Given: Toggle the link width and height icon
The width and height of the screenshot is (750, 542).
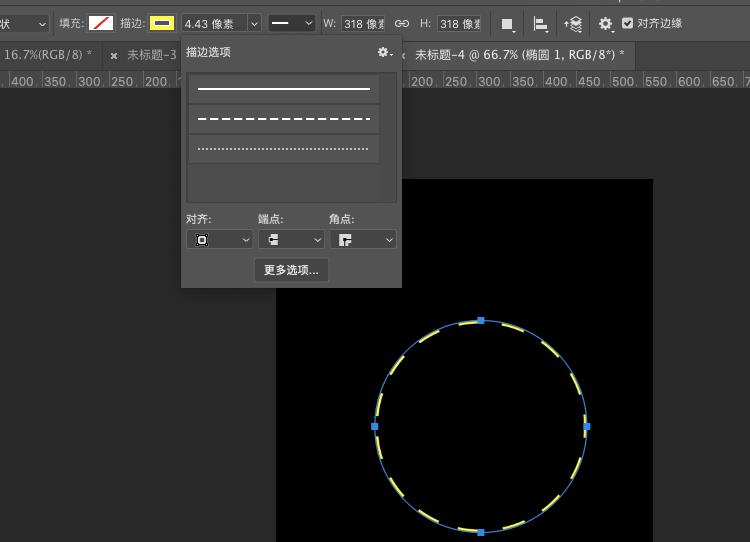Looking at the screenshot, I should (402, 23).
